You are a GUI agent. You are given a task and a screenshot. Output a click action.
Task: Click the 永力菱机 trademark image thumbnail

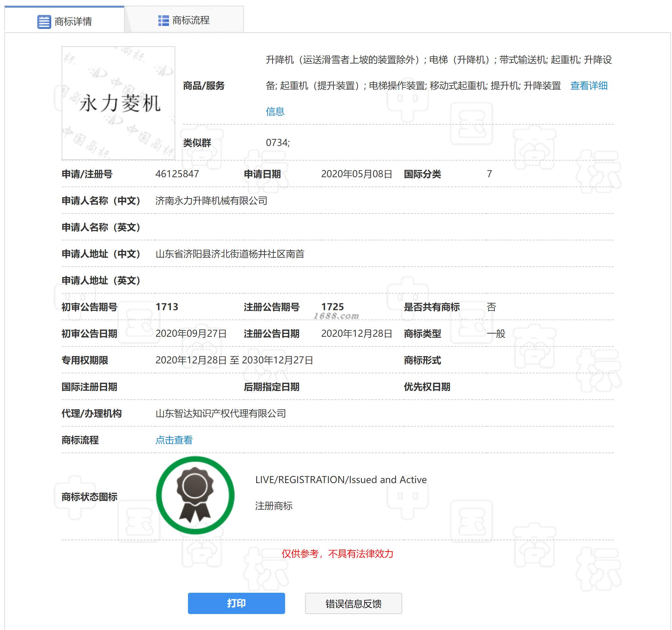(x=118, y=103)
